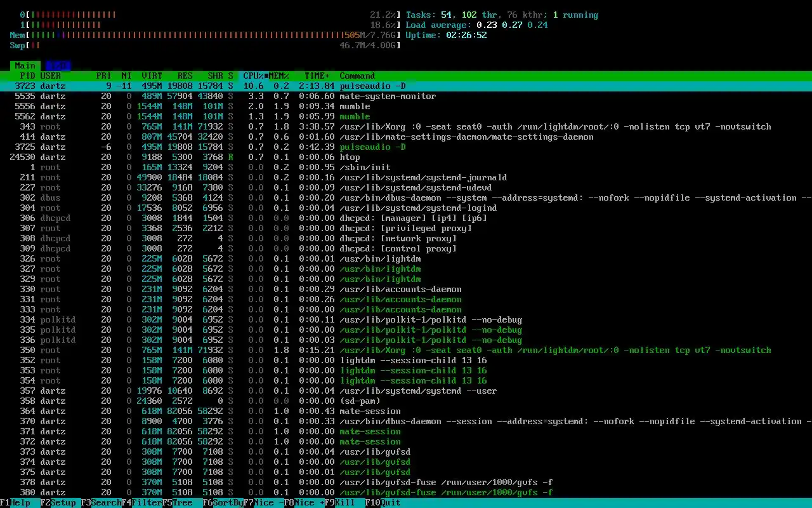Select the systemd-journald process row
This screenshot has height=508, width=812.
(406, 177)
